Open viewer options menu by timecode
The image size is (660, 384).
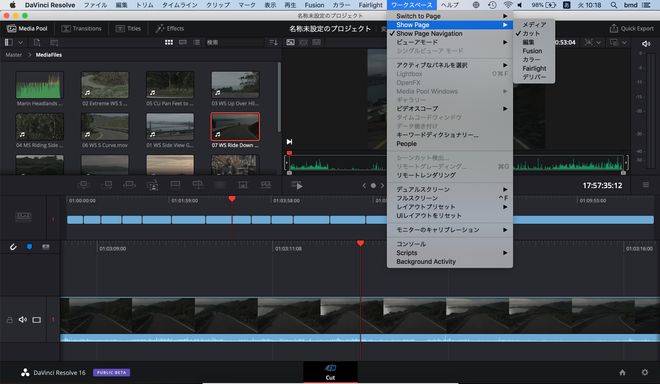tap(645, 185)
